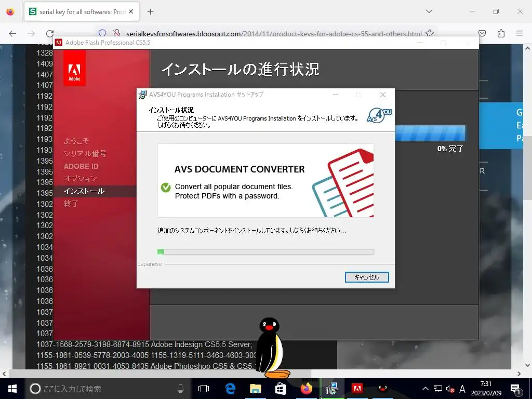Close the serial key browser tab

point(131,11)
